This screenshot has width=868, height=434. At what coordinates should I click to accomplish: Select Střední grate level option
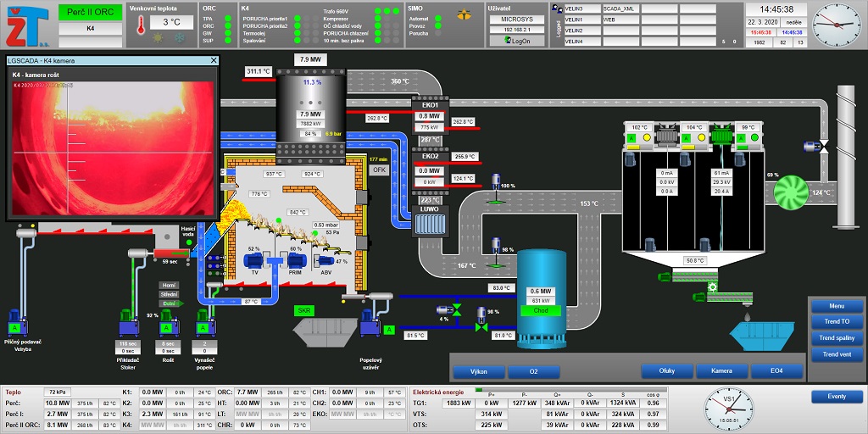tap(166, 293)
